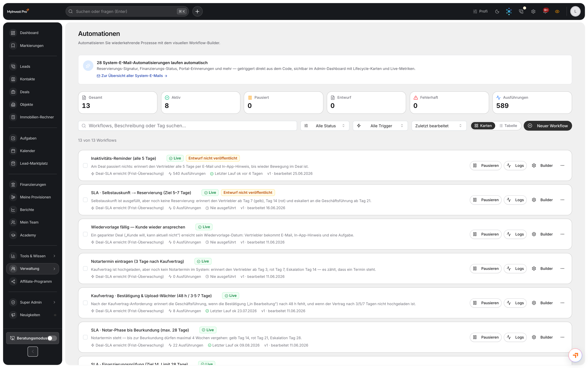Open Aufgaben in sidebar
The height and width of the screenshot is (368, 588).
(x=33, y=138)
